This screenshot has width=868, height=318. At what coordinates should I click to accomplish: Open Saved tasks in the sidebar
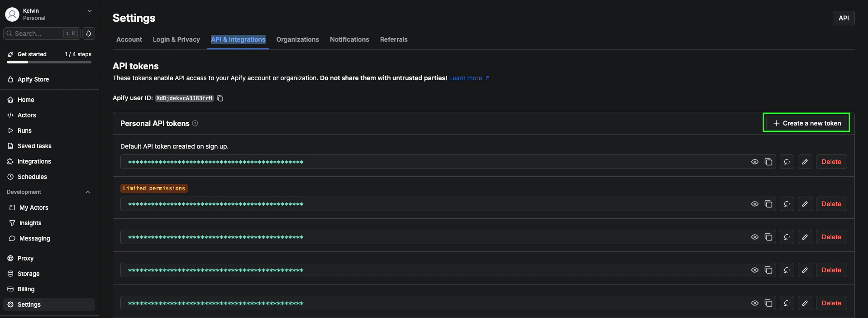pos(49,146)
